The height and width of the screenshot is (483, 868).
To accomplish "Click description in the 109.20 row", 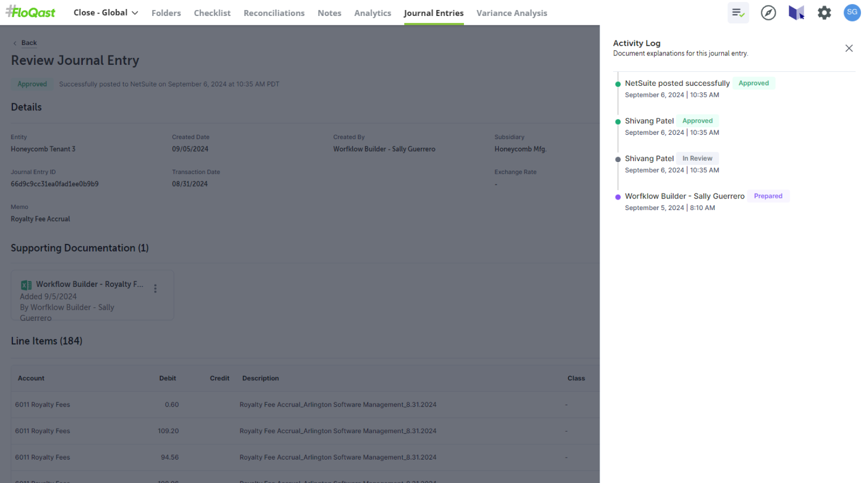I will click(x=338, y=431).
